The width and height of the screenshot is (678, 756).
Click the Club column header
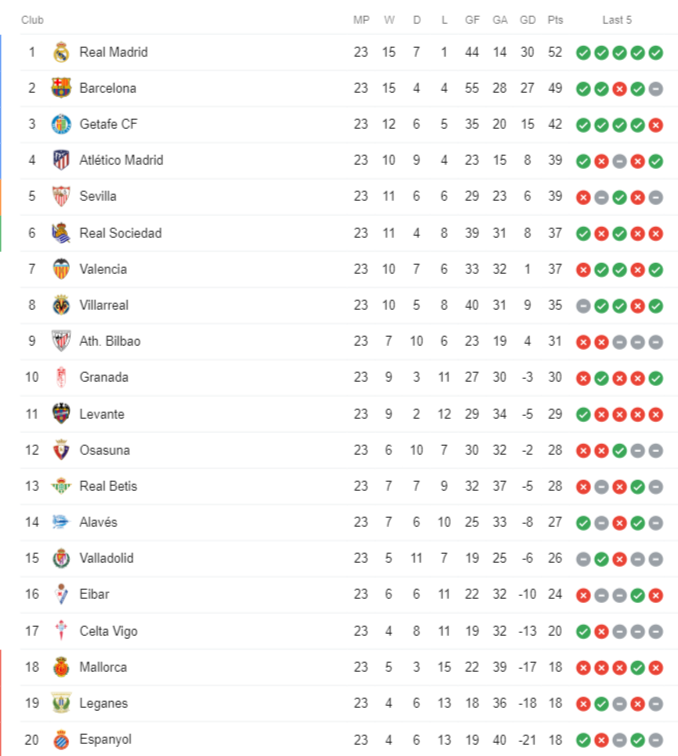pos(32,20)
